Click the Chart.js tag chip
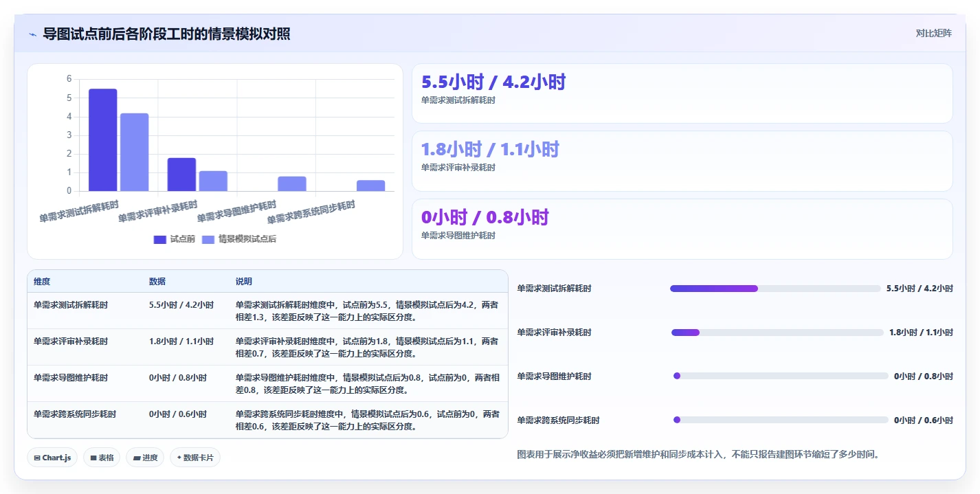980x494 pixels. [x=52, y=458]
